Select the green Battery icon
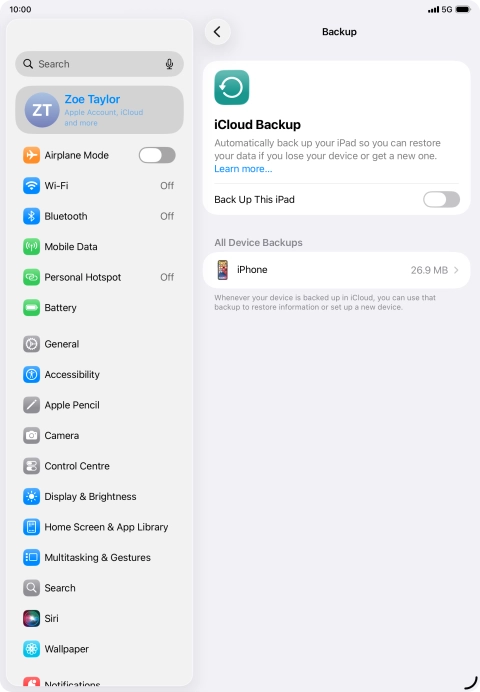480x692 pixels. (x=31, y=308)
